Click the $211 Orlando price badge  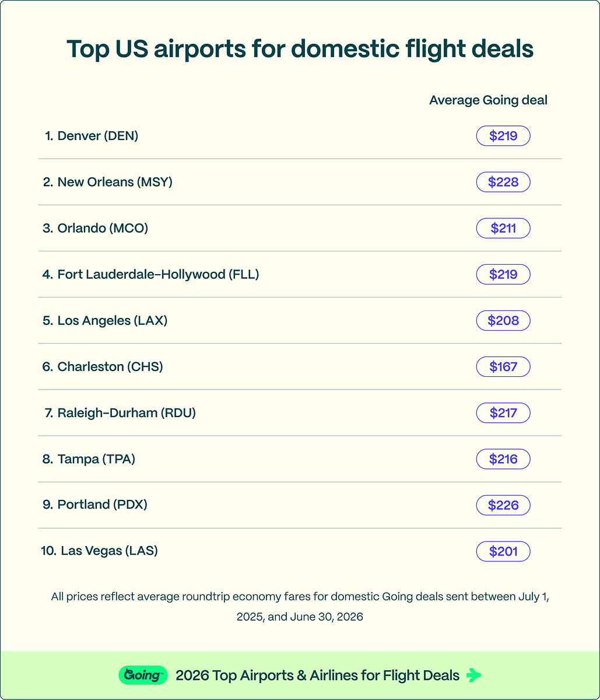pos(503,228)
